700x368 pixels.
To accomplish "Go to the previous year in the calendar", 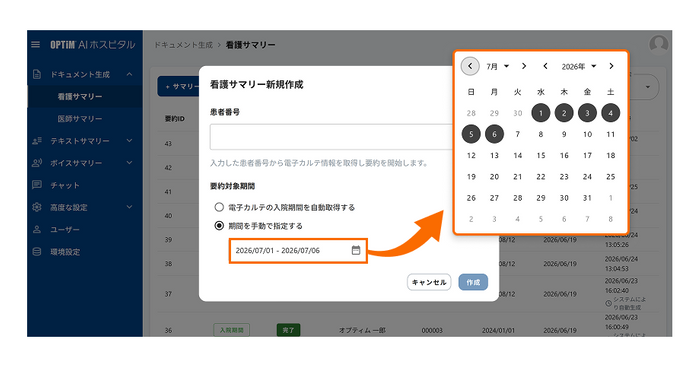I will tap(545, 66).
